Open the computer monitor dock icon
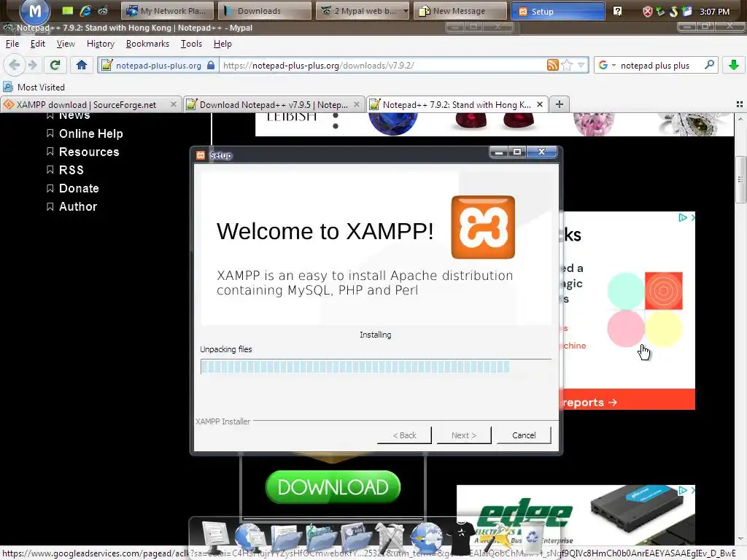747x560 pixels. [x=214, y=538]
